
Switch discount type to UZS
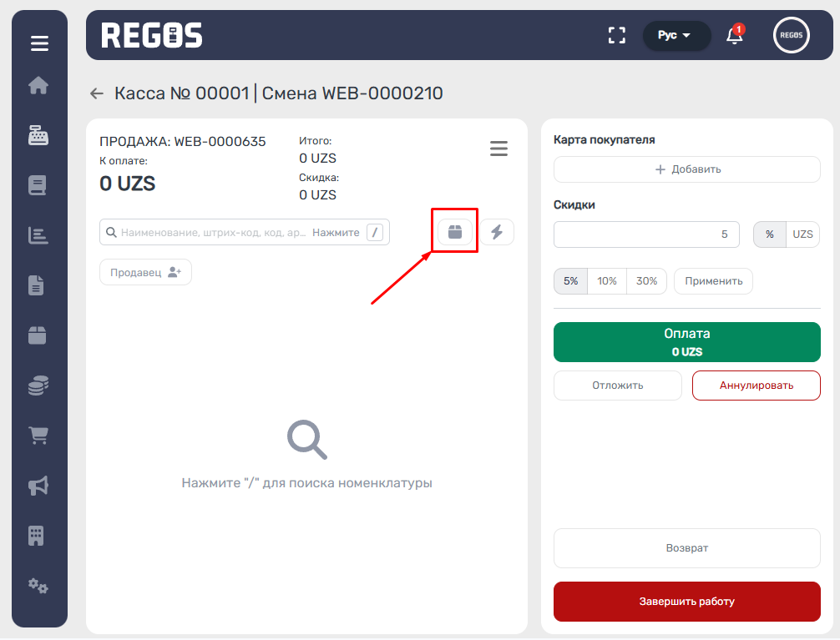[x=802, y=234]
